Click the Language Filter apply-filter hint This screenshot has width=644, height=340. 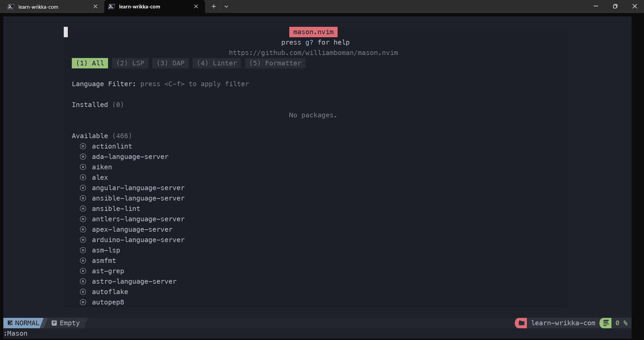tap(195, 84)
